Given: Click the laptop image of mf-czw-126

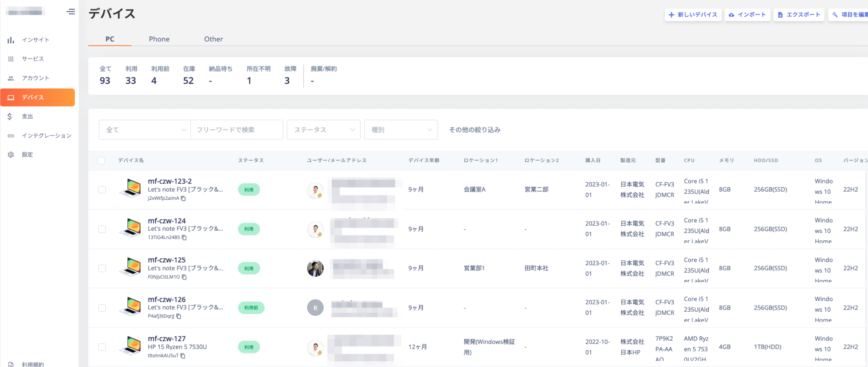Looking at the screenshot, I should click(130, 306).
